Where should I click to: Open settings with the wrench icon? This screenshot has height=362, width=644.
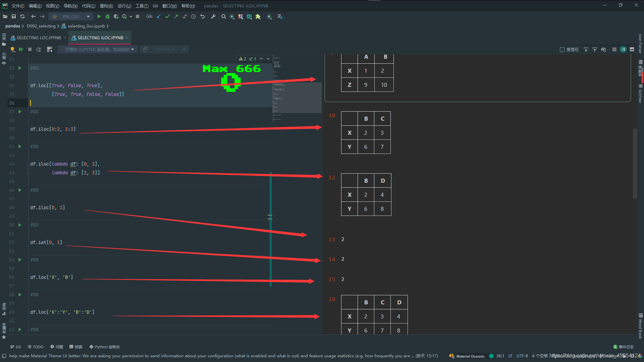click(x=213, y=16)
